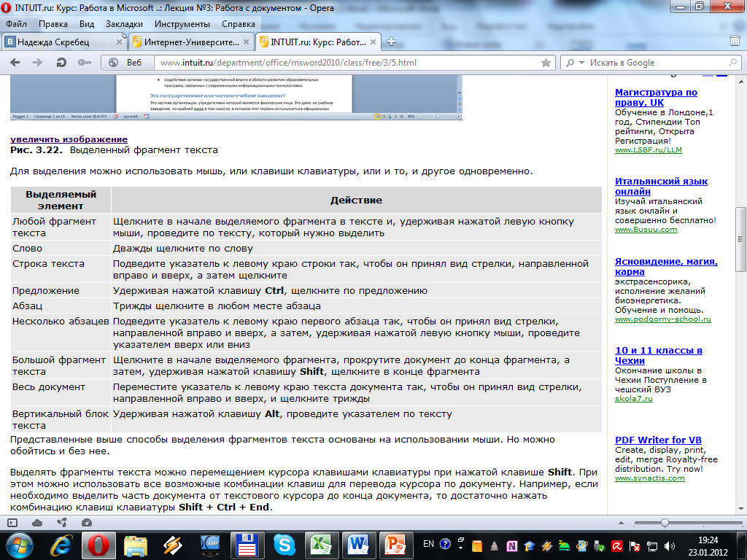Open Winamp from the taskbar
This screenshot has width=747, height=560.
(172, 545)
